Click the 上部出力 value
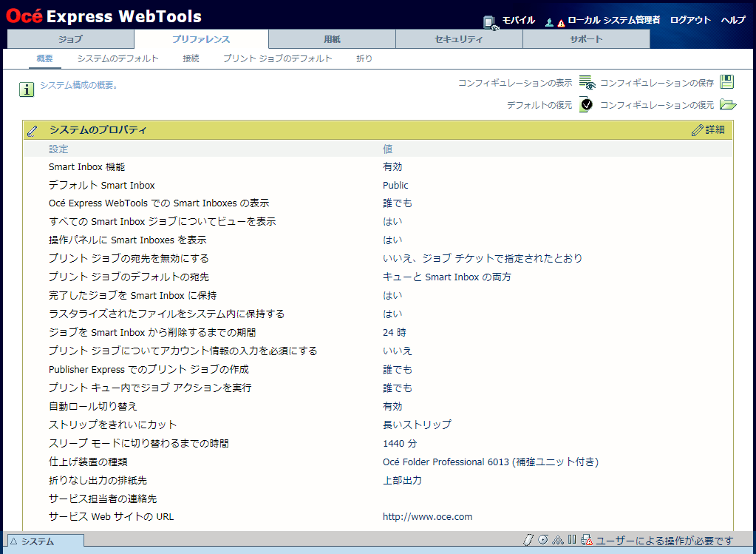 pyautogui.click(x=402, y=481)
